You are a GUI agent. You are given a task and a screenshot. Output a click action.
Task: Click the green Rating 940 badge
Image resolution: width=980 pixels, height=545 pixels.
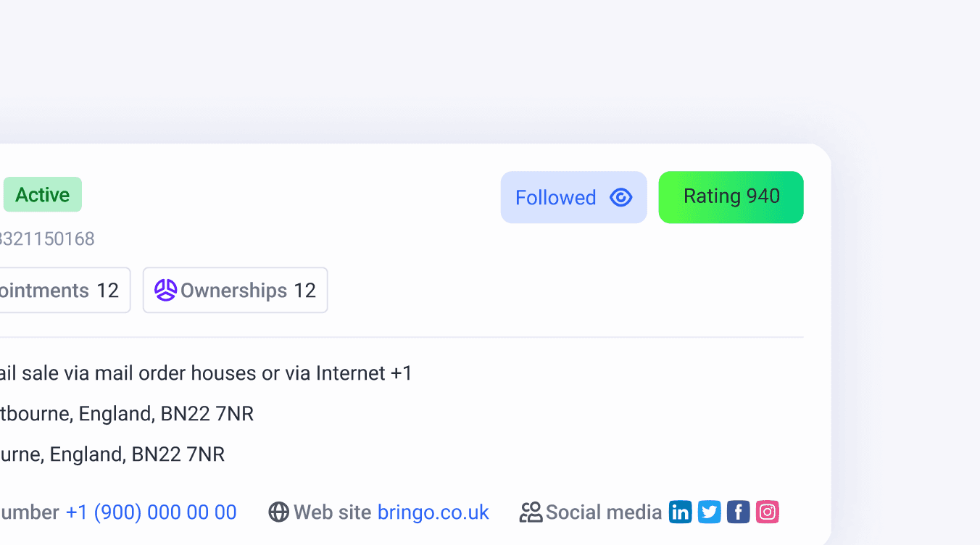(731, 197)
